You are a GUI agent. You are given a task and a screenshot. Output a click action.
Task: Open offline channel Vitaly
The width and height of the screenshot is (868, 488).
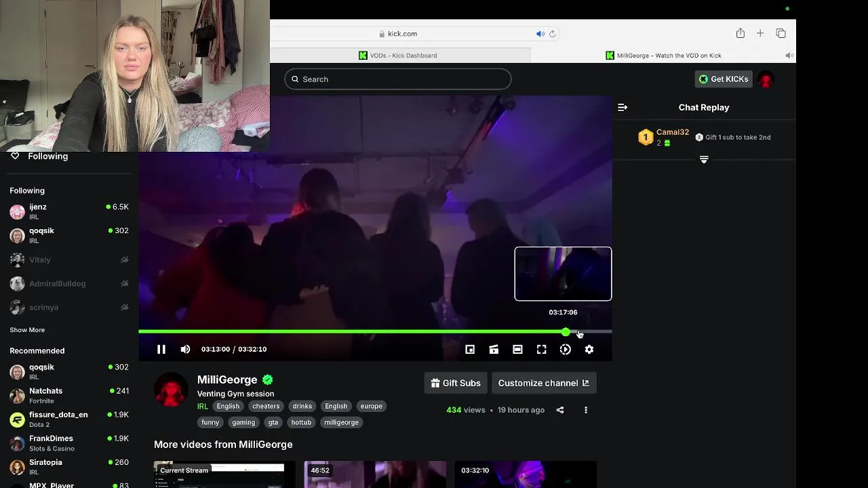tap(69, 260)
